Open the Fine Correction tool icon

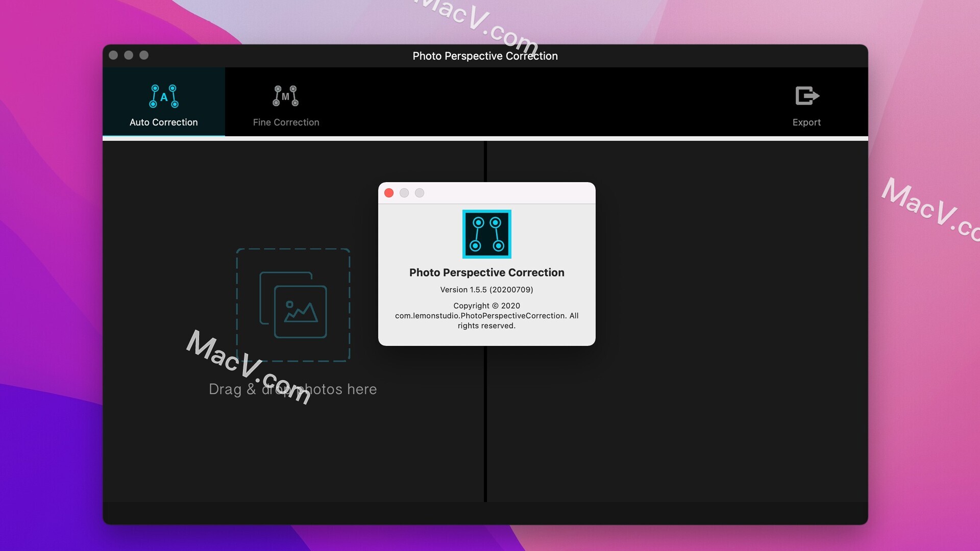click(286, 96)
